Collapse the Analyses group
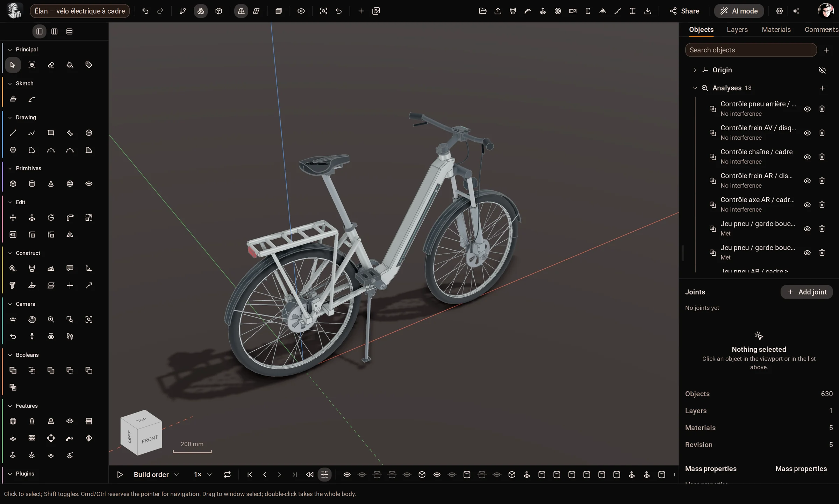Image resolution: width=839 pixels, height=504 pixels. (x=695, y=88)
